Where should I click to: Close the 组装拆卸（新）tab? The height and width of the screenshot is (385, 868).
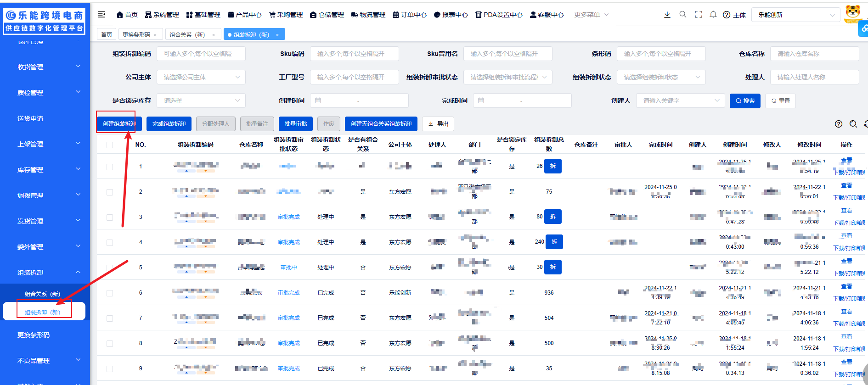pos(277,35)
